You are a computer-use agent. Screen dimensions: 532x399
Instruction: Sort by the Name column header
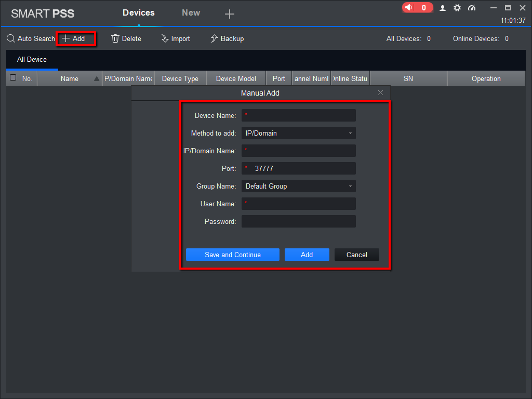(70, 79)
